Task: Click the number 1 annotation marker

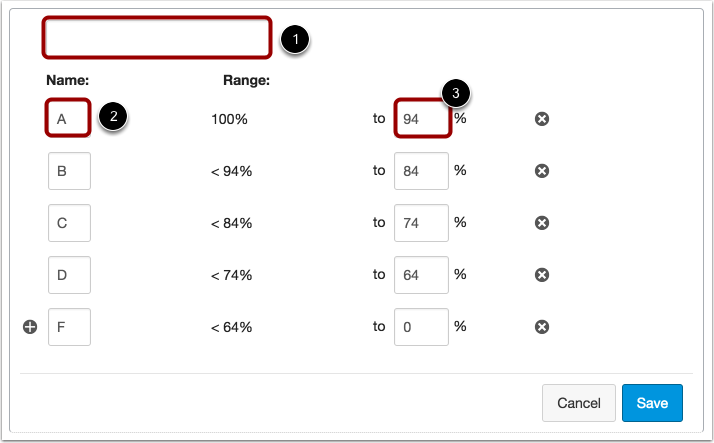Action: click(294, 39)
